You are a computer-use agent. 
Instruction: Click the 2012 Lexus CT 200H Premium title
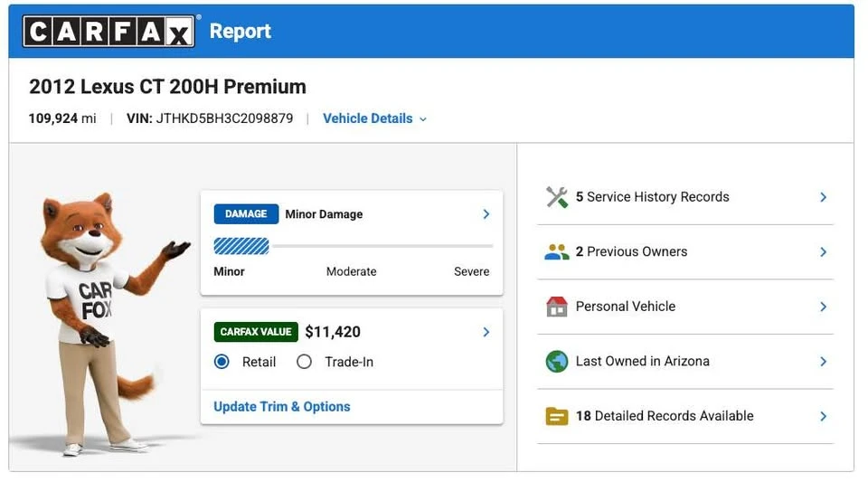(167, 87)
